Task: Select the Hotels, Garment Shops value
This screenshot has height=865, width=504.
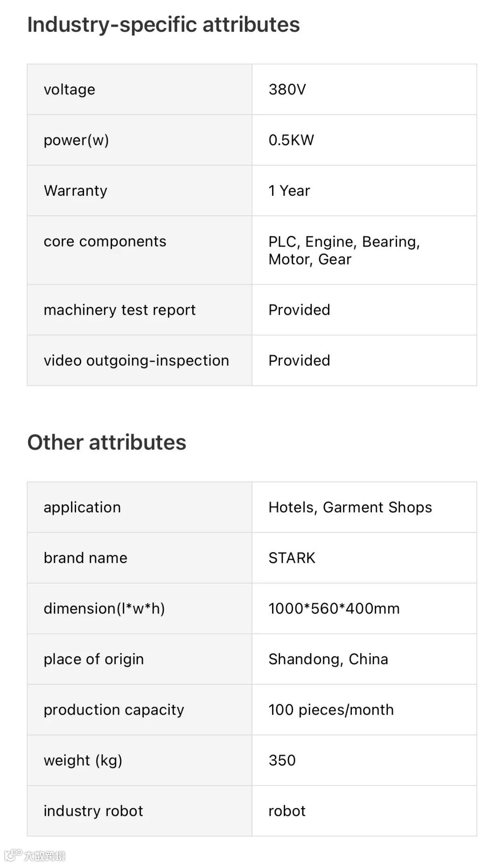Action: (350, 507)
